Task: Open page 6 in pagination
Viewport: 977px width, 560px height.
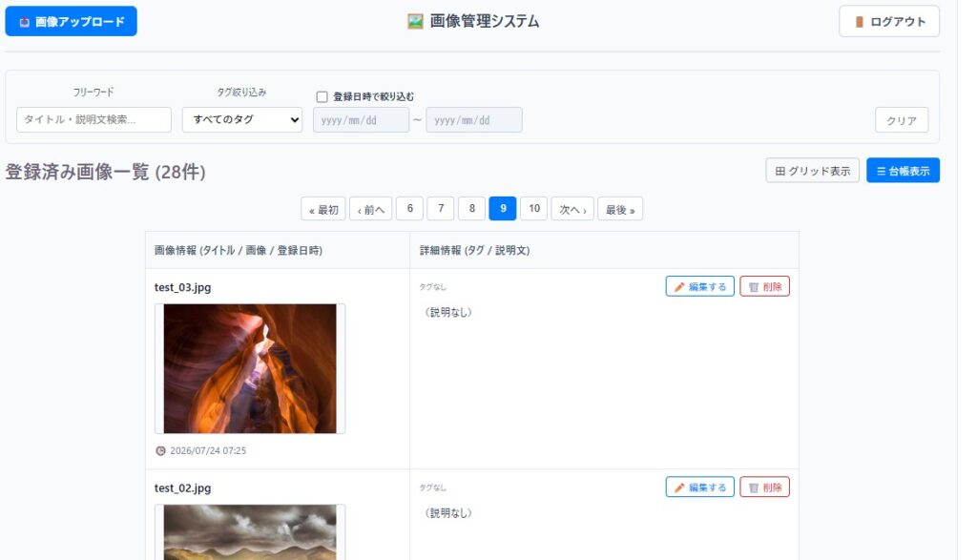Action: [410, 209]
